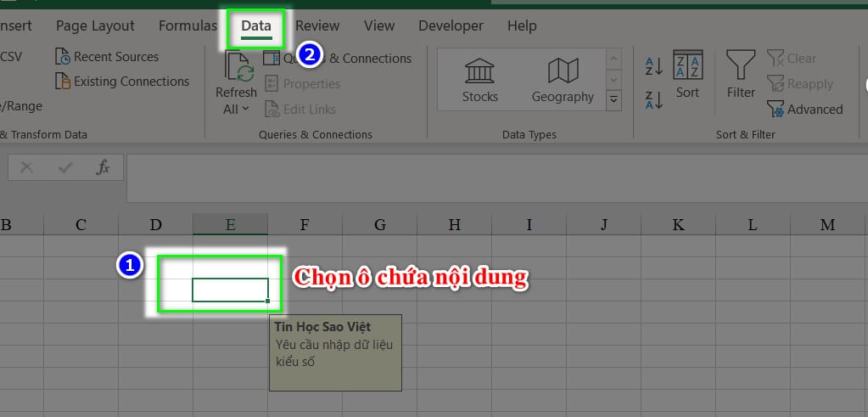Select the Stocks data type

(480, 81)
